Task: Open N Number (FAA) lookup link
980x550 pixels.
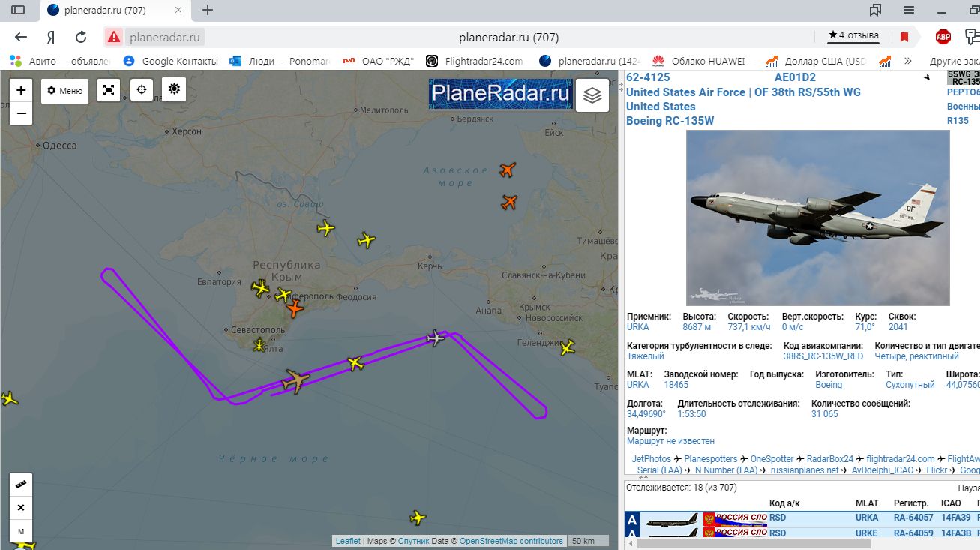Action: pyautogui.click(x=727, y=470)
